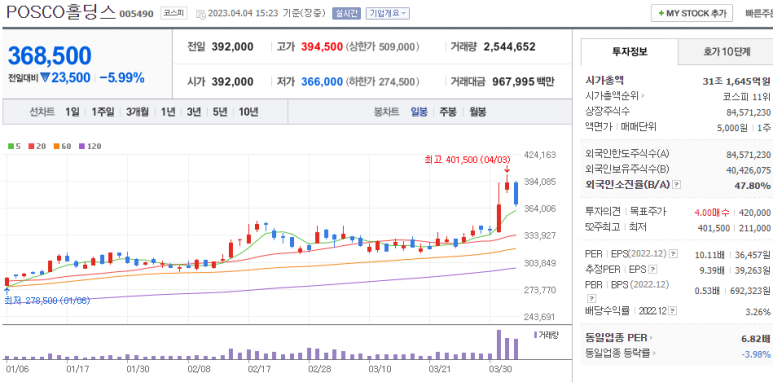This screenshot has height=382, width=773.
Task: Open help icon next to PER EPS(2022.12)
Action: pos(674,254)
